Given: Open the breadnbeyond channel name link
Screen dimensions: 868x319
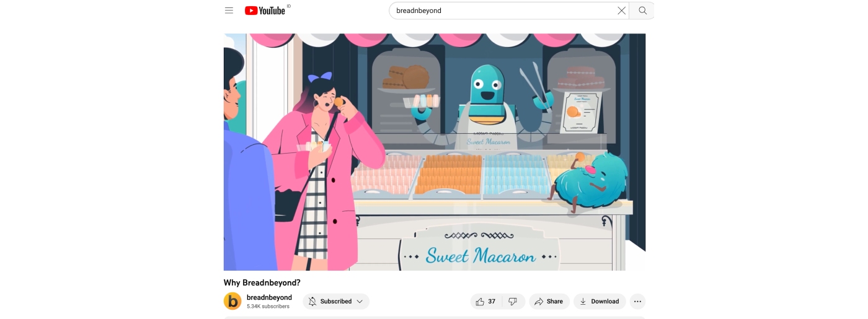Looking at the screenshot, I should pyautogui.click(x=269, y=297).
